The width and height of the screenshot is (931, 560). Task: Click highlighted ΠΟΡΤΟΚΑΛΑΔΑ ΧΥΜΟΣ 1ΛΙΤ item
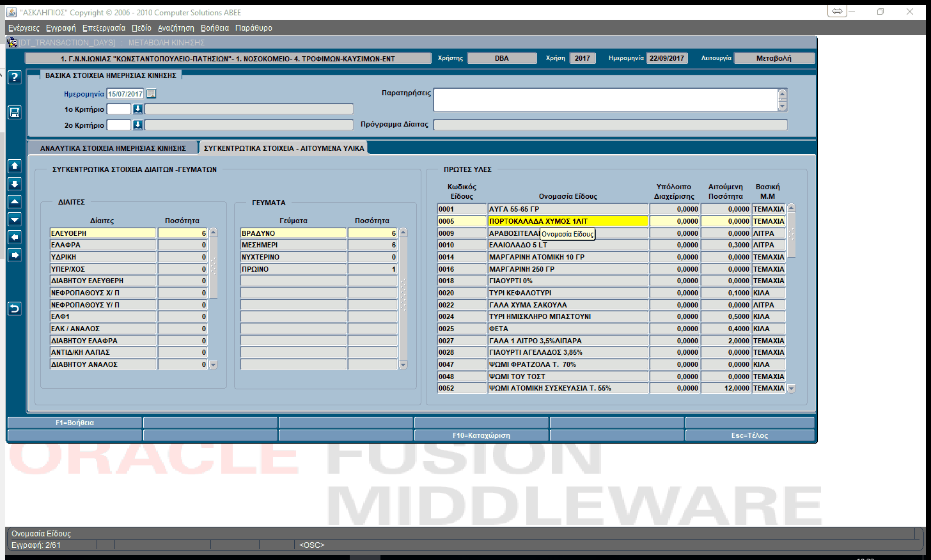click(x=568, y=221)
